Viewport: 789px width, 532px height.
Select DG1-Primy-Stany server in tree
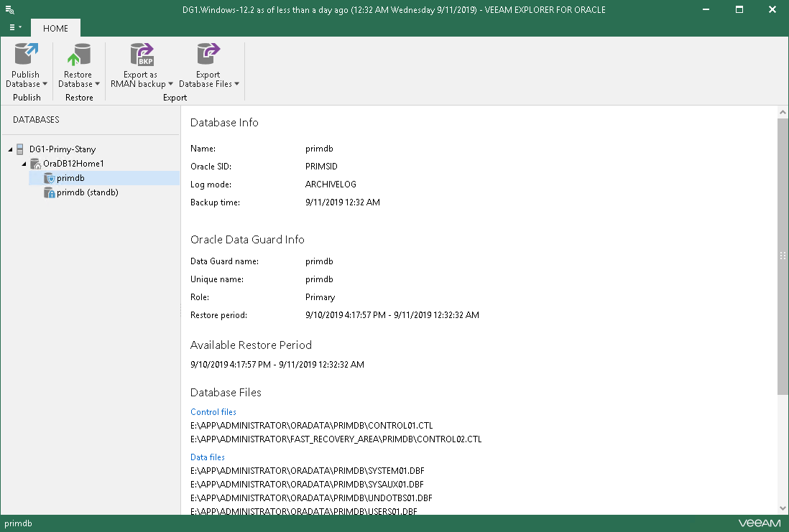(63, 149)
